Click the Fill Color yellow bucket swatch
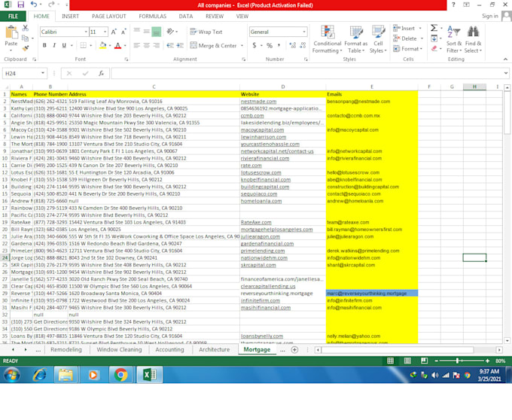This screenshot has width=512, height=420. point(103,45)
